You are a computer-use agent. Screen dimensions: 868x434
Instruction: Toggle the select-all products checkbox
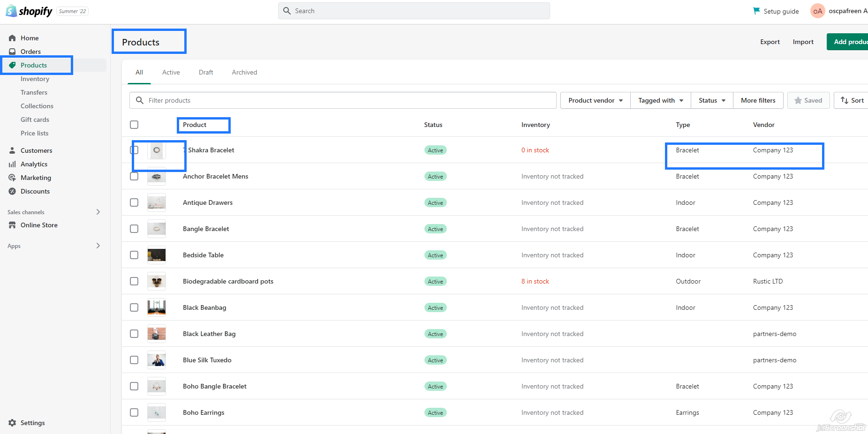tap(134, 125)
